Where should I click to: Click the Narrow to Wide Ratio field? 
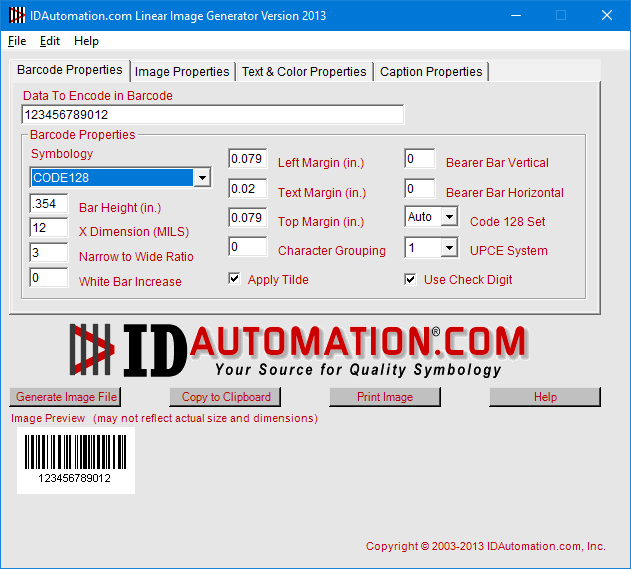click(49, 253)
